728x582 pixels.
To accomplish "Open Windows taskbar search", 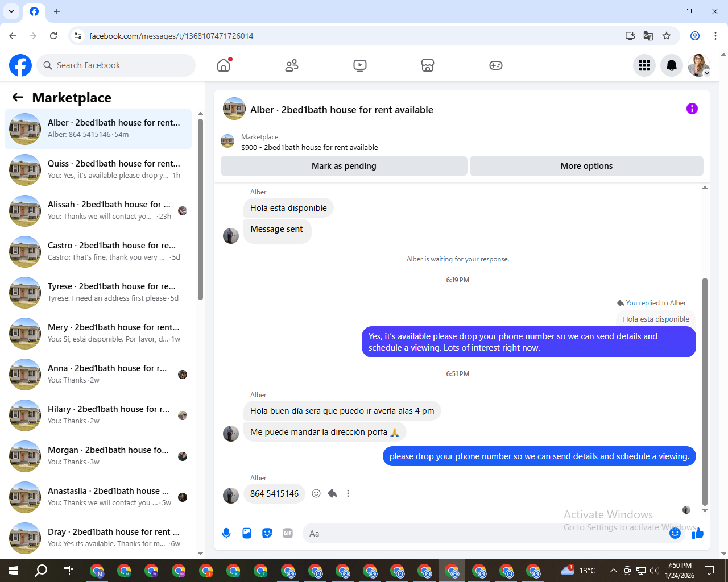I will pyautogui.click(x=41, y=571).
